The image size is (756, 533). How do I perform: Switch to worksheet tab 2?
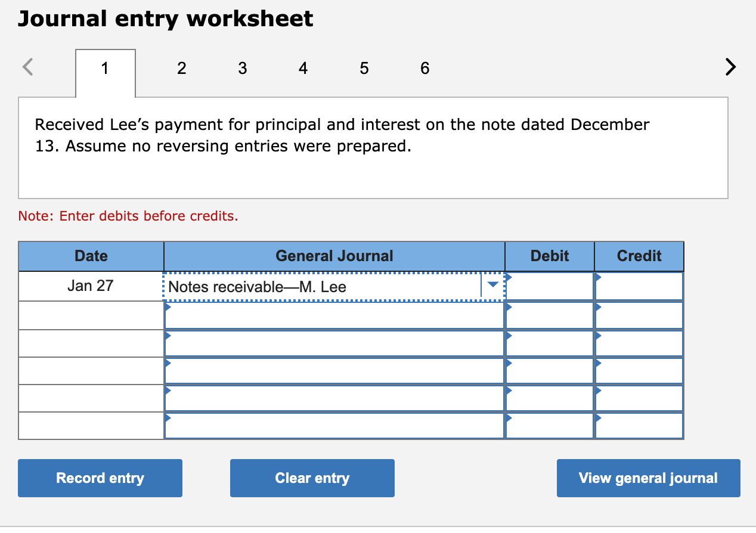182,69
